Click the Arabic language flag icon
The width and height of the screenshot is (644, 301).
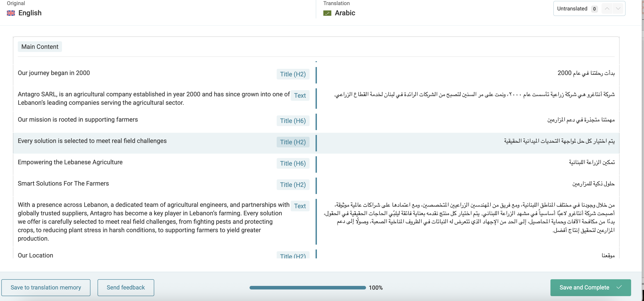coord(327,13)
